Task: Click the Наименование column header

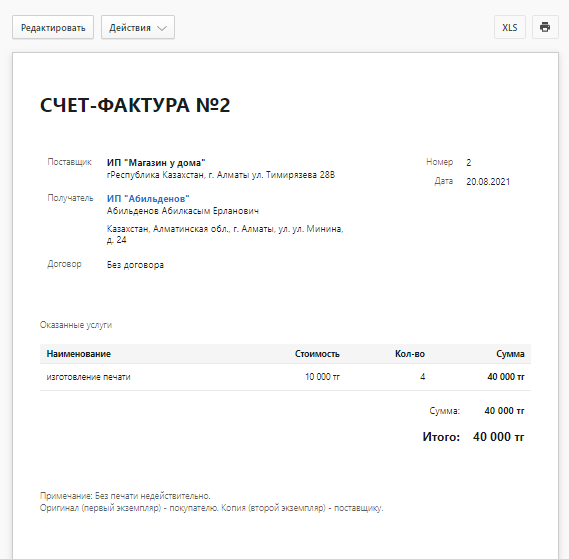Action: [x=79, y=354]
